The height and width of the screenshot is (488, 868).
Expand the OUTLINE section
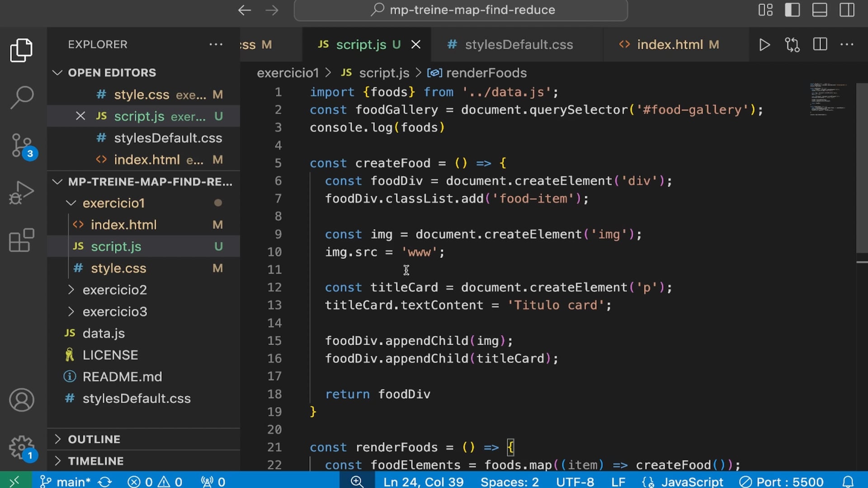tap(94, 439)
